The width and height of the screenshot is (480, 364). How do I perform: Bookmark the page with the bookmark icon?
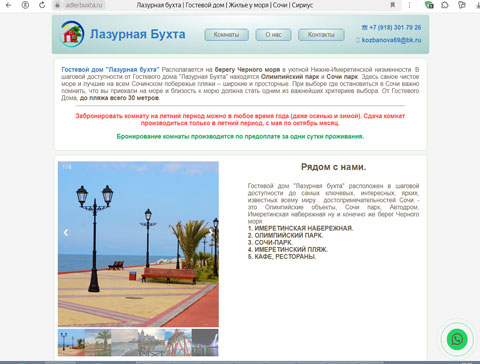click(393, 5)
